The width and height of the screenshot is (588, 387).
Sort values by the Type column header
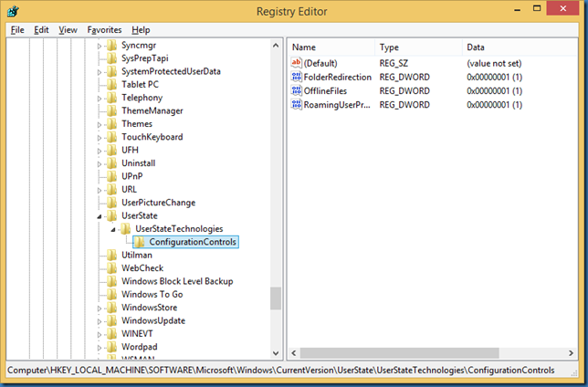[x=419, y=47]
